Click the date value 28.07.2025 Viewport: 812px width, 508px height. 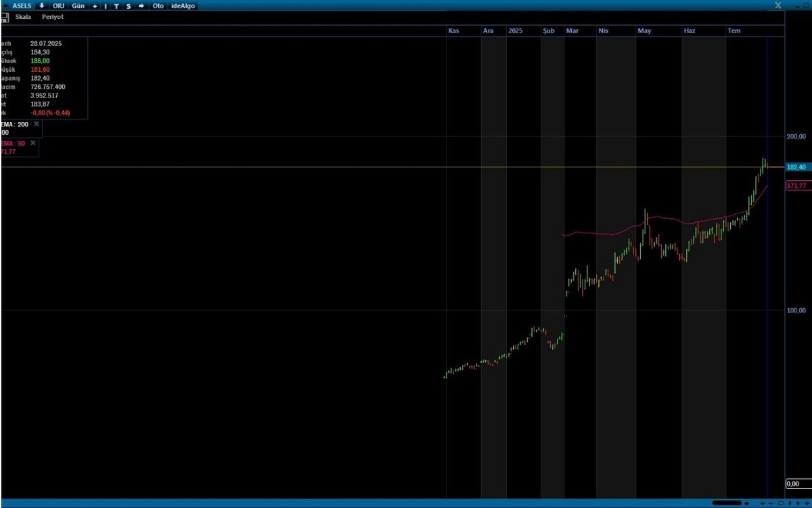46,43
